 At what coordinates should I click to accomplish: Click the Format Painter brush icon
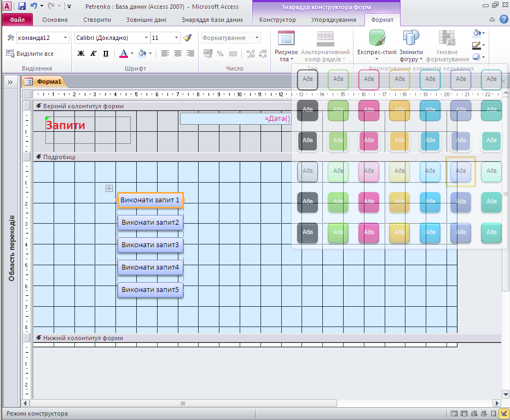188,38
